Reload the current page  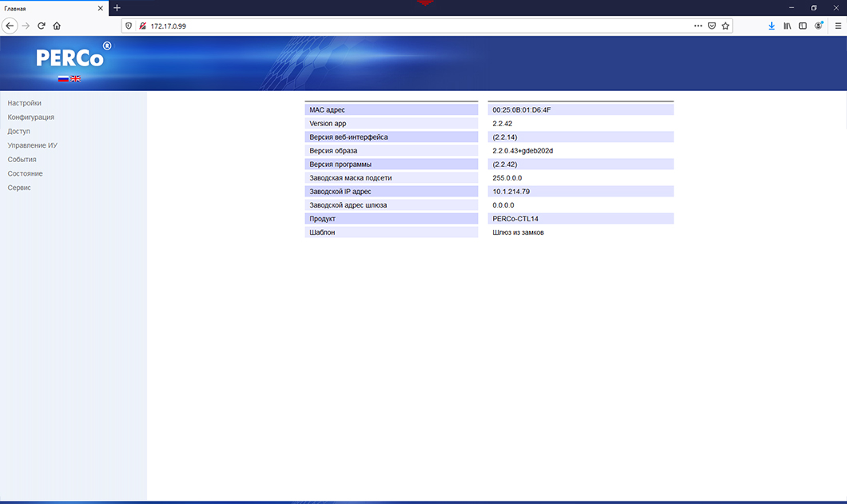41,26
